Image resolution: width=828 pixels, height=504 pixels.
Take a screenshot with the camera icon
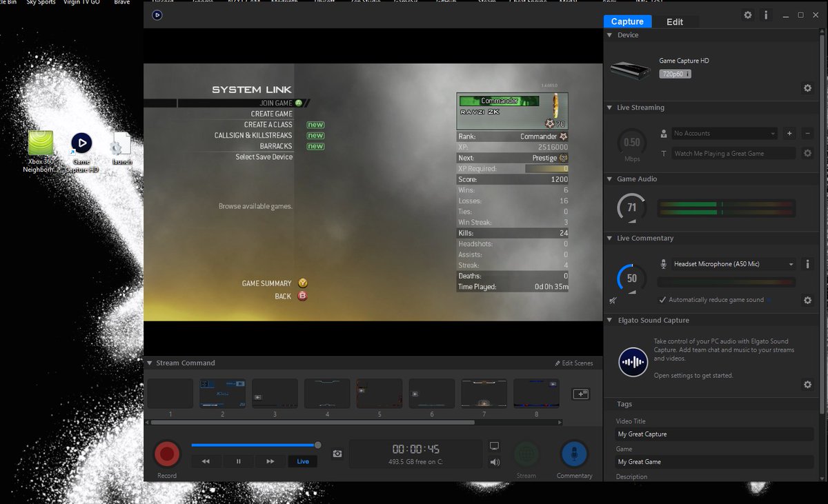coord(337,454)
